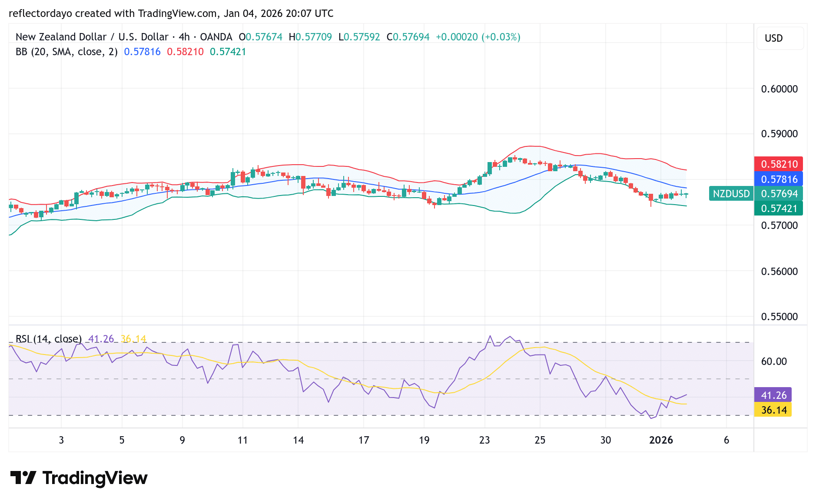Open the OANDA exchange selector
Screen dimensions: 816x504
(216, 37)
